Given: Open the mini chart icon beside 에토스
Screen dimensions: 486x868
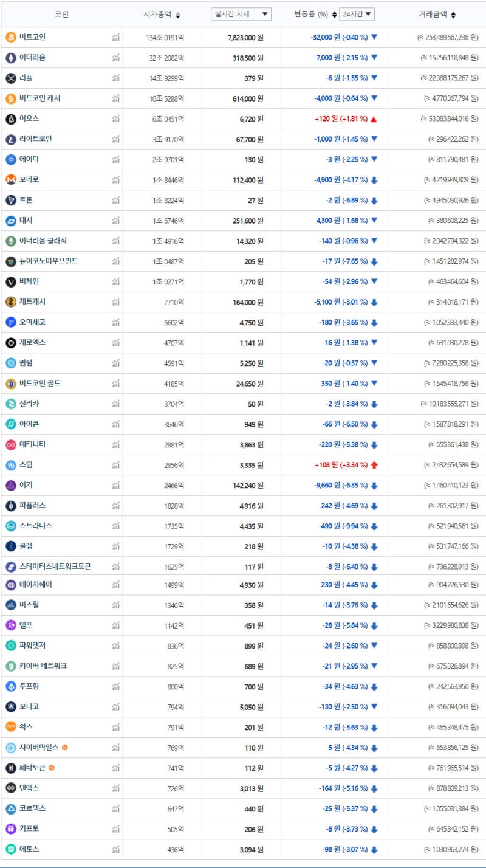Looking at the screenshot, I should tap(116, 849).
